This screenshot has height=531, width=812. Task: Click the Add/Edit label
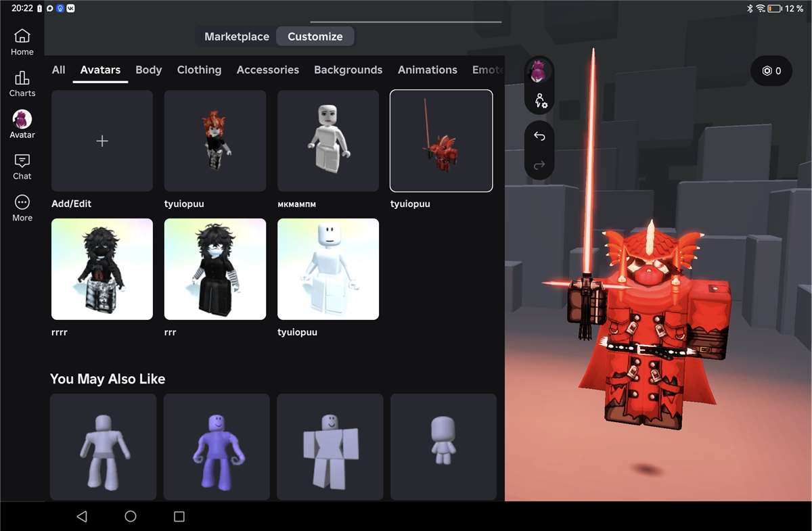coord(71,204)
